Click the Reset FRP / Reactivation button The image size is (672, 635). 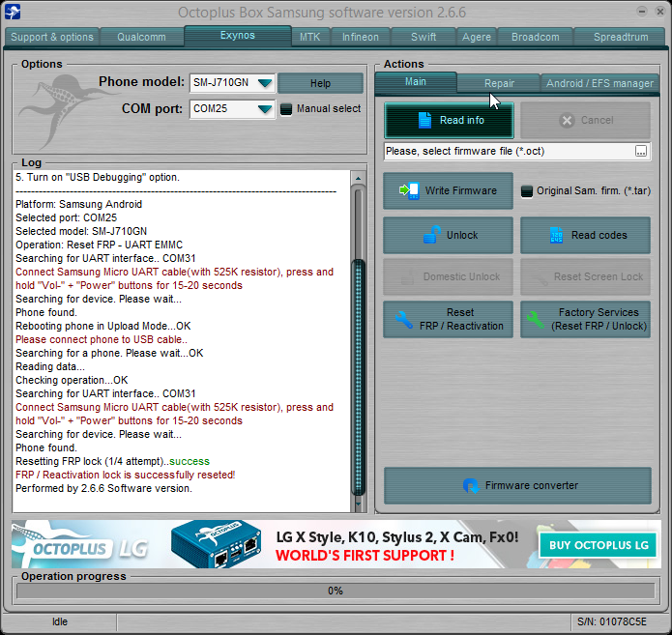(x=448, y=319)
